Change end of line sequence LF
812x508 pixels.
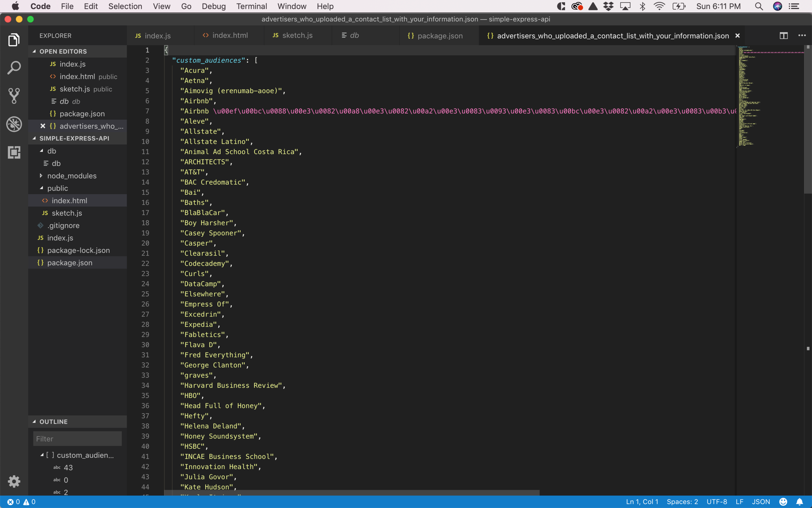[x=739, y=501]
